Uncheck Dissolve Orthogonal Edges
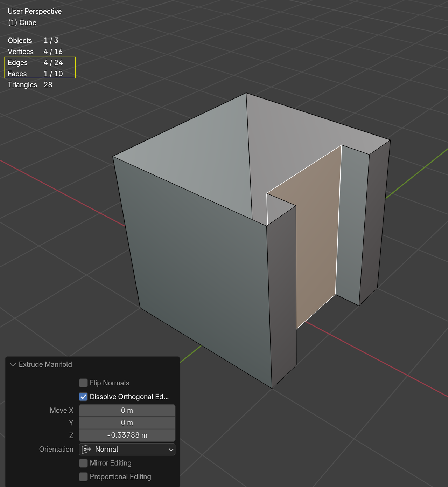 (x=83, y=397)
